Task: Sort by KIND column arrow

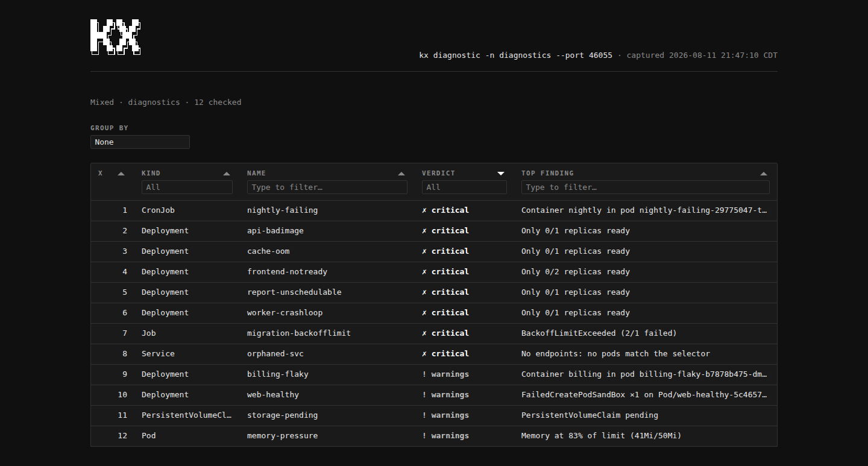Action: coord(227,174)
